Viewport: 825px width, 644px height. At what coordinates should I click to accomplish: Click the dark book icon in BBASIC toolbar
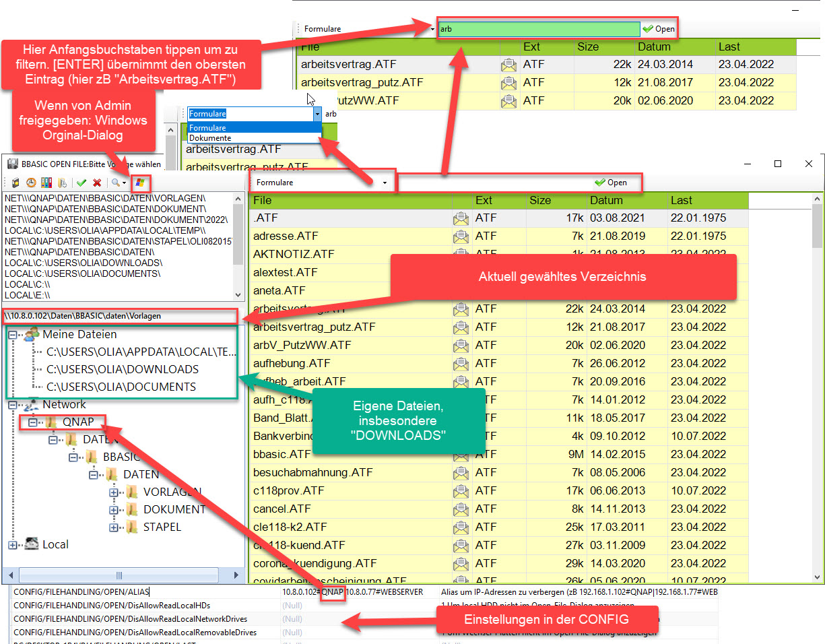[15, 183]
